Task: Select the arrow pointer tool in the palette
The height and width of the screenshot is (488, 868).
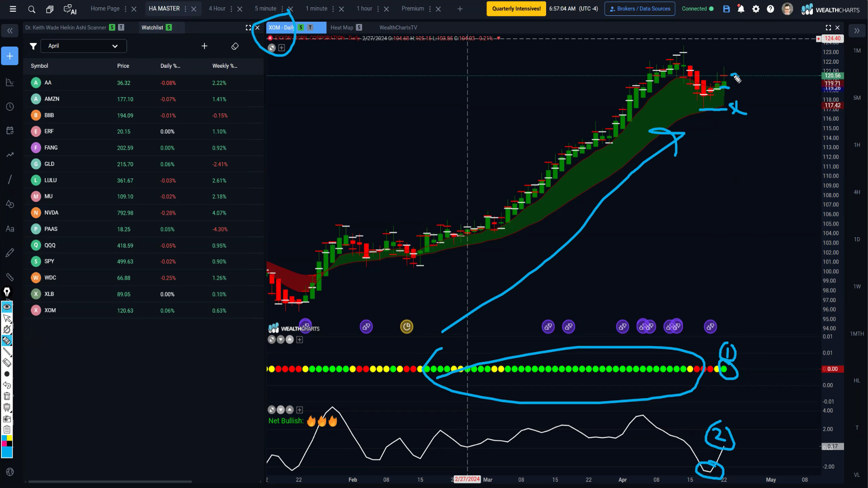Action: [x=7, y=318]
